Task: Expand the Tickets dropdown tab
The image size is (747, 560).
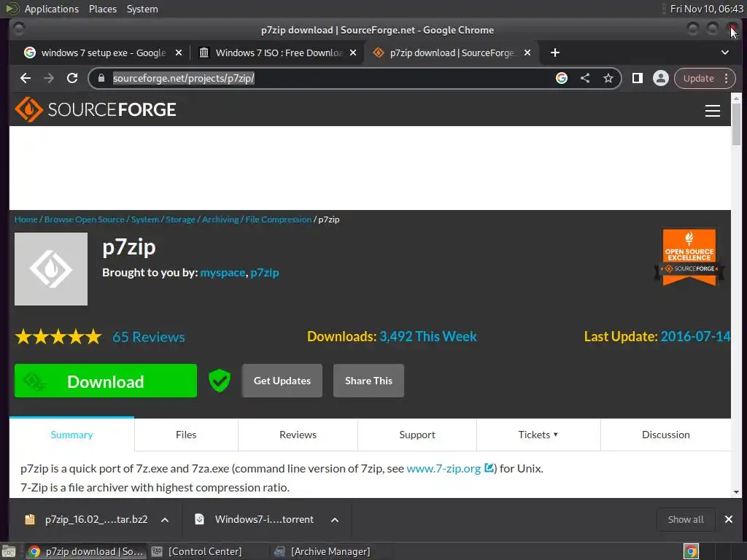Action: click(x=538, y=435)
